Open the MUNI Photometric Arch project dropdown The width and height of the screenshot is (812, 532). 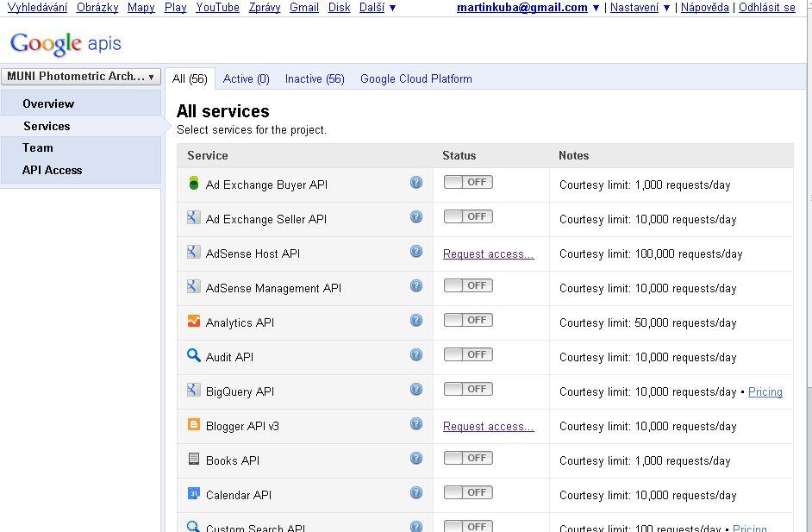point(81,77)
